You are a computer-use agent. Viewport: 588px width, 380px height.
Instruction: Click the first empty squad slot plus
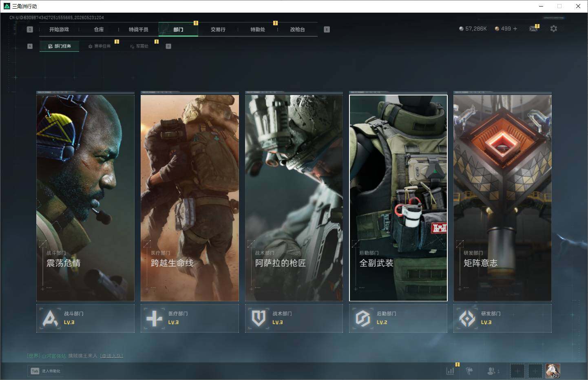click(x=517, y=371)
